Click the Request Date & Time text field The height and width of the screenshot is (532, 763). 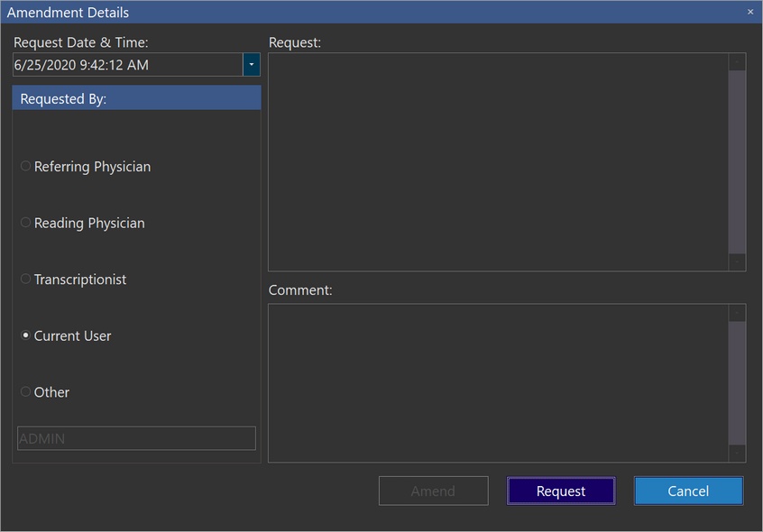point(126,65)
